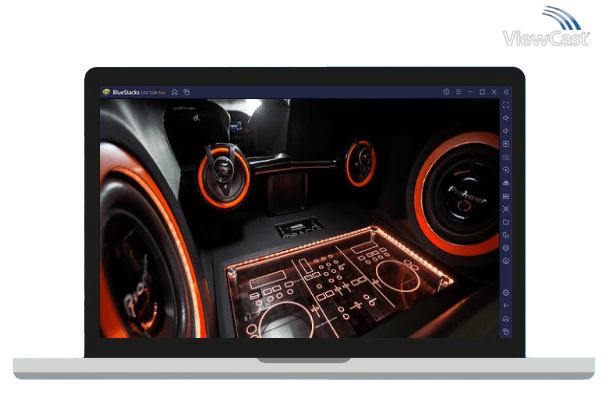Open the recent apps icon at sidebar bottom
602x414 pixels.
tap(506, 331)
